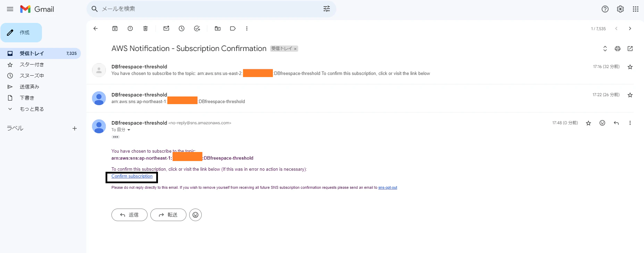644x253 pixels.
Task: Go to newer conversation arrow
Action: pos(616,28)
